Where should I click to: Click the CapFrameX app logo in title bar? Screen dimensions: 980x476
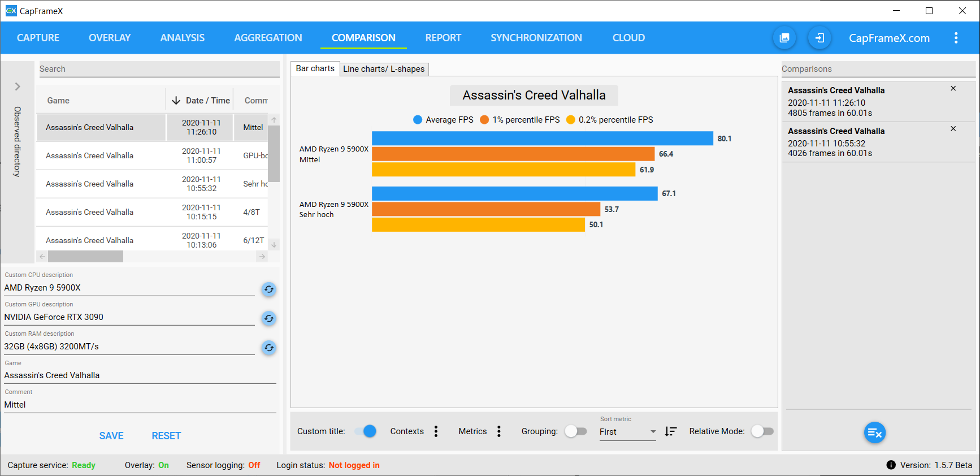point(11,11)
